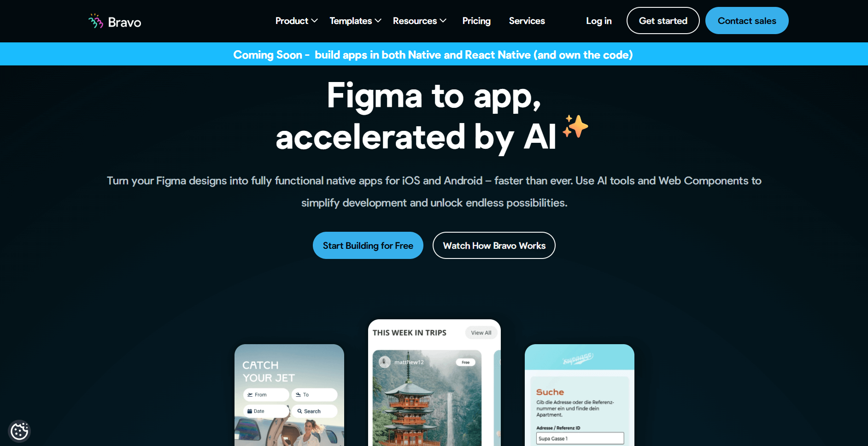
Task: Click the Contact sales button
Action: coord(747,21)
